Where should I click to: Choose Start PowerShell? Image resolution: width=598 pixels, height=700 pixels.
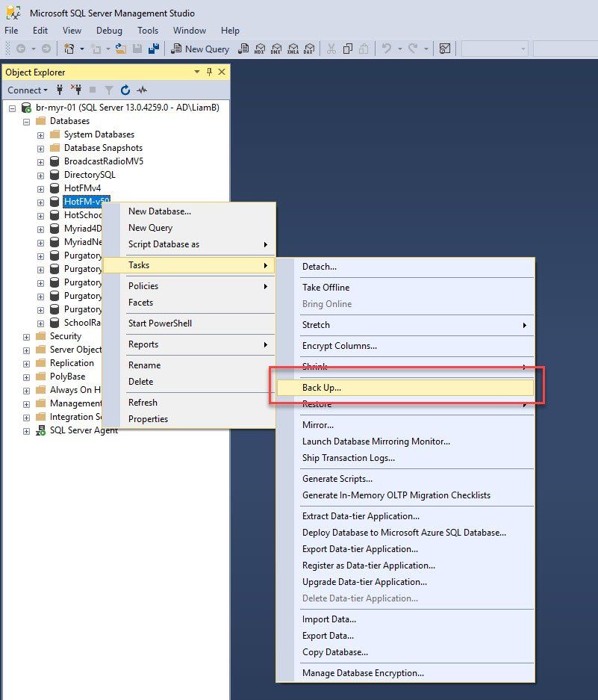189,323
